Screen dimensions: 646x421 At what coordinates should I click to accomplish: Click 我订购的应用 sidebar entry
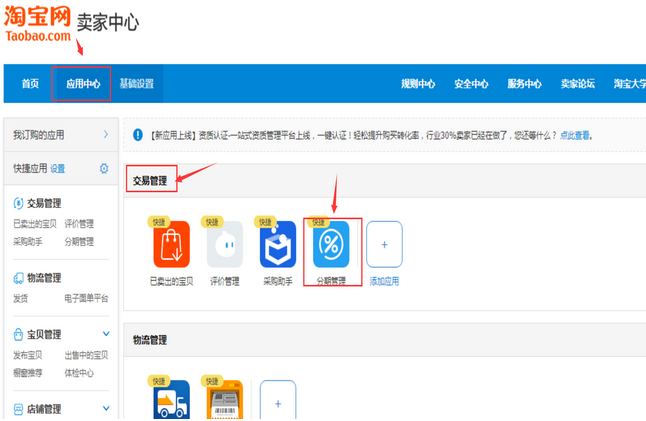click(61, 134)
